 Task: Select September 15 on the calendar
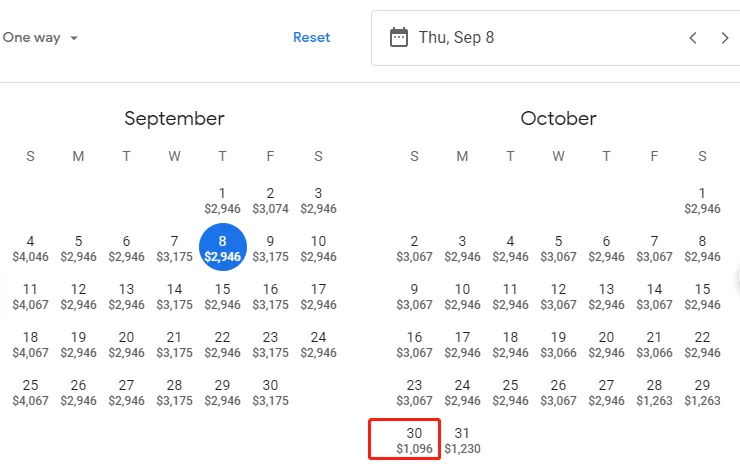coord(222,296)
